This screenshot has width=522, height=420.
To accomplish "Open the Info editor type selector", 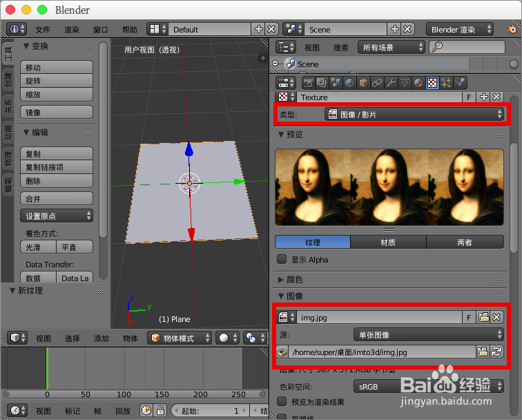I will (x=17, y=29).
